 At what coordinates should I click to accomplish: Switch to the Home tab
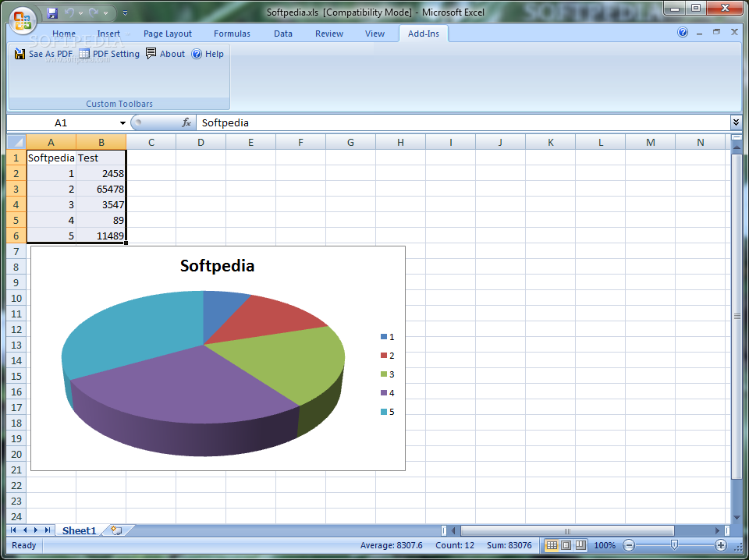coord(64,34)
